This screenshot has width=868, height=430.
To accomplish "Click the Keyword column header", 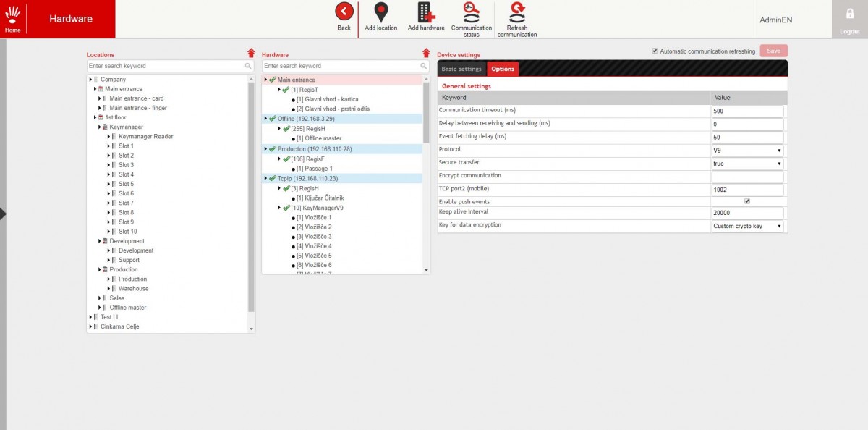I will click(x=574, y=98).
